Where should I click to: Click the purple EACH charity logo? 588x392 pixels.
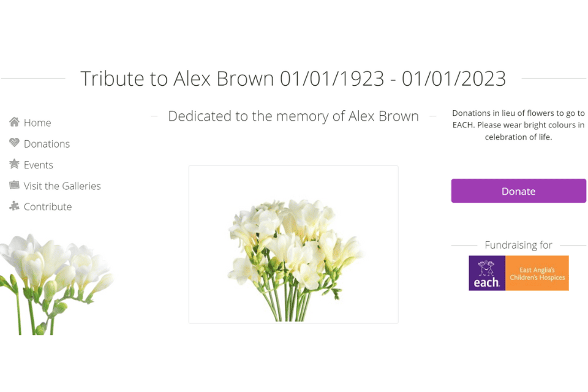click(x=487, y=273)
